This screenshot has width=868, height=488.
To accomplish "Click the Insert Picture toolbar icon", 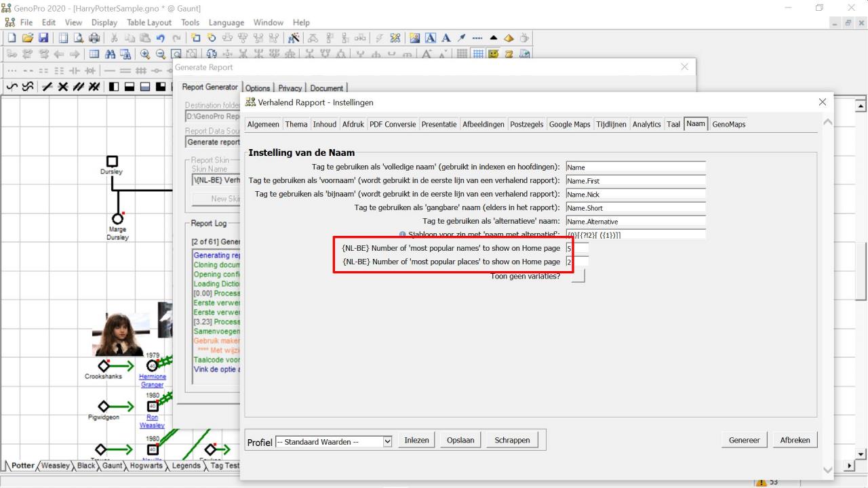I will pos(416,38).
